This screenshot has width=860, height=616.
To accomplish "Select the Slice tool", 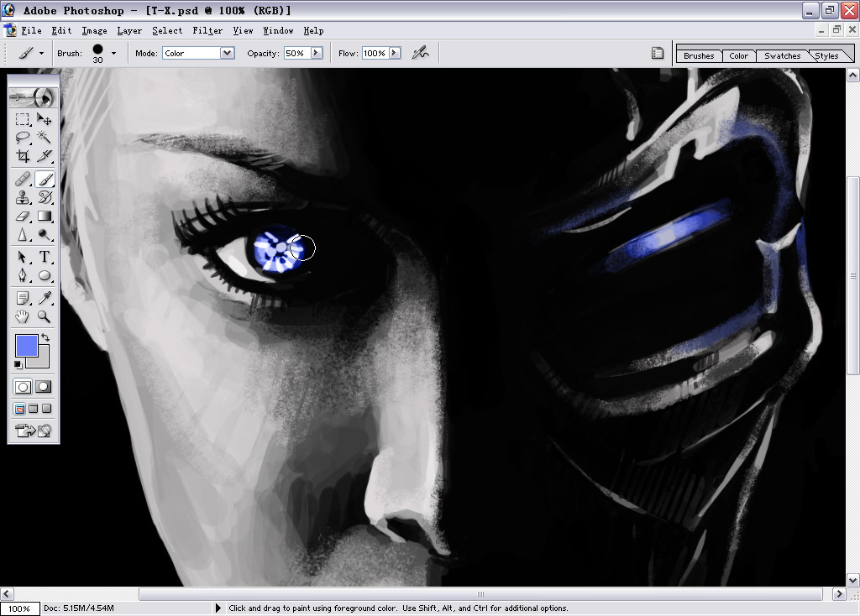I will tap(45, 155).
